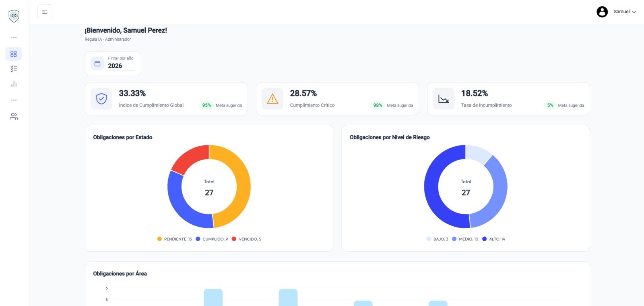Toggle the BAJO: 3 legend entry

tap(438, 239)
